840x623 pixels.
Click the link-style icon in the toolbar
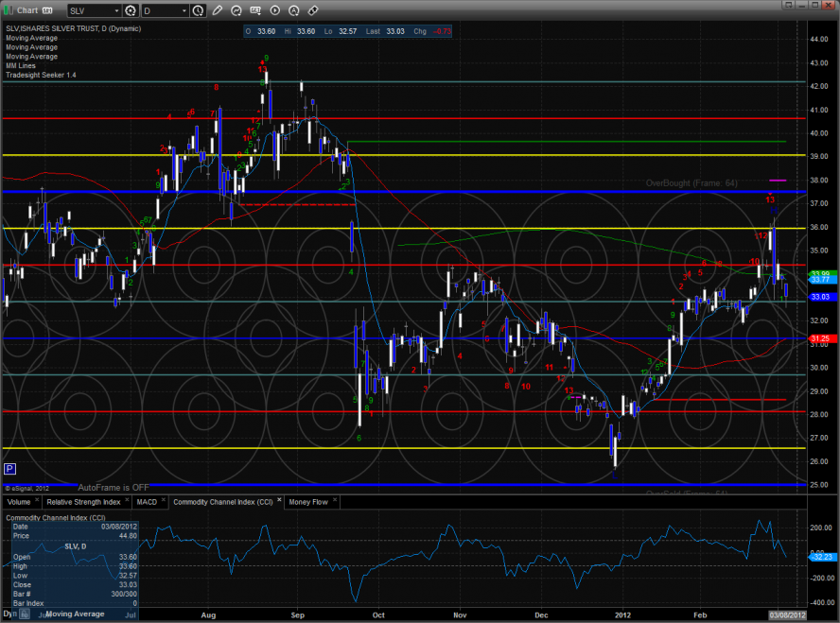click(x=313, y=11)
